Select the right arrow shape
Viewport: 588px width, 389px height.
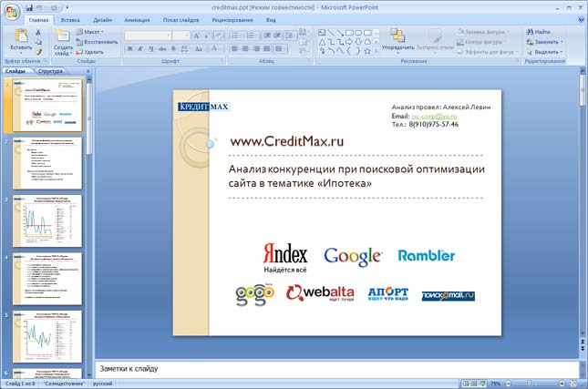point(349,42)
